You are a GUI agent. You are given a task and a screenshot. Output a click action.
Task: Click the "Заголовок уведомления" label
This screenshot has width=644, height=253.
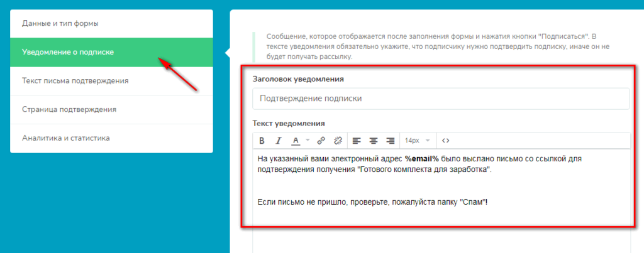[298, 79]
